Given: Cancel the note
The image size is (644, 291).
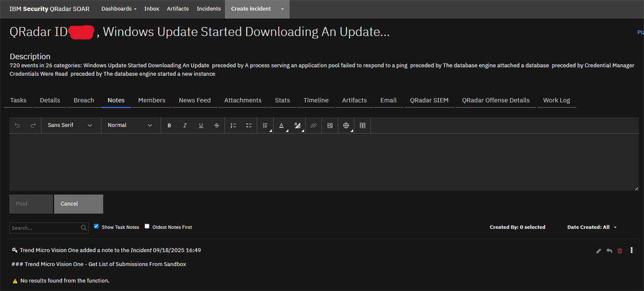Looking at the screenshot, I should click(78, 204).
